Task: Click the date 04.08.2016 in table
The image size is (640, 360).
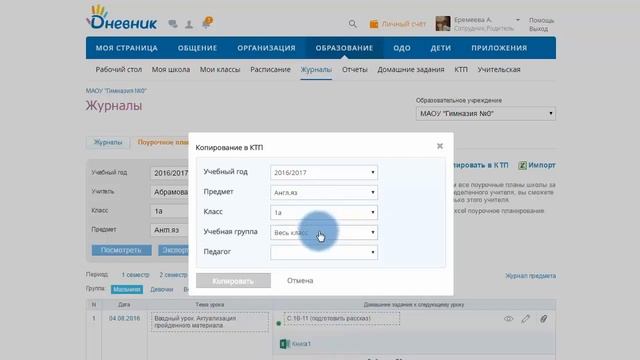Action: coord(124,318)
